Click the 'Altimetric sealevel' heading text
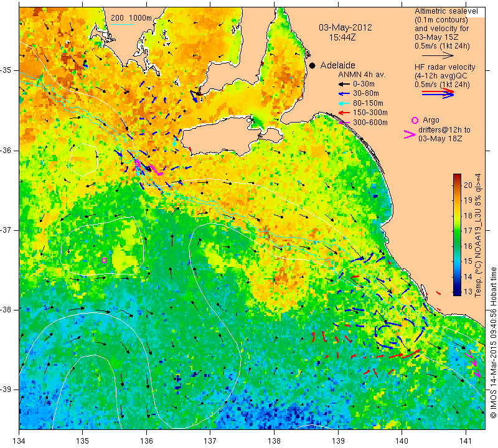 446,11
